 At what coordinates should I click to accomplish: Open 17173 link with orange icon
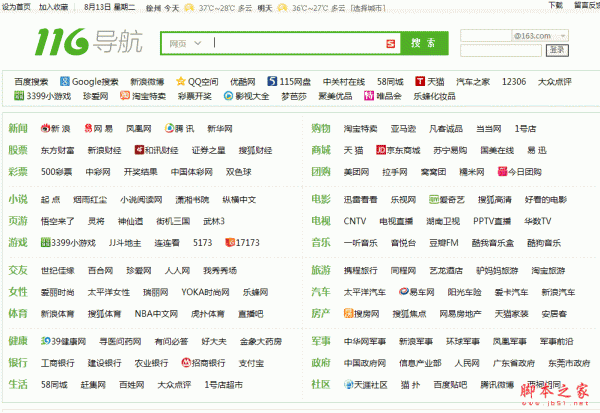pyautogui.click(x=242, y=243)
